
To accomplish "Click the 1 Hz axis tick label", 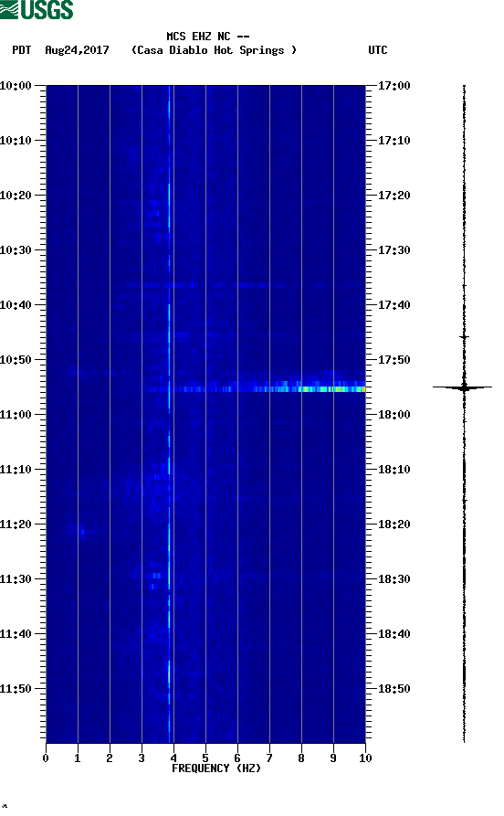I will [x=78, y=758].
